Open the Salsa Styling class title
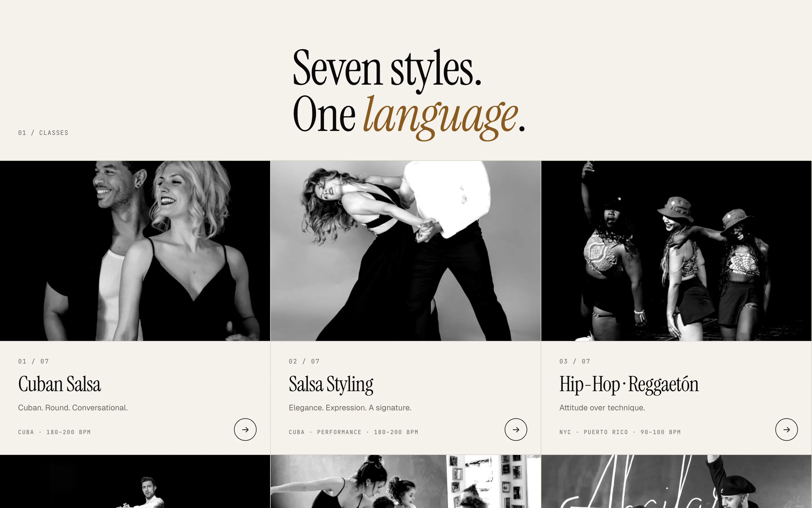This screenshot has height=508, width=812. point(331,385)
